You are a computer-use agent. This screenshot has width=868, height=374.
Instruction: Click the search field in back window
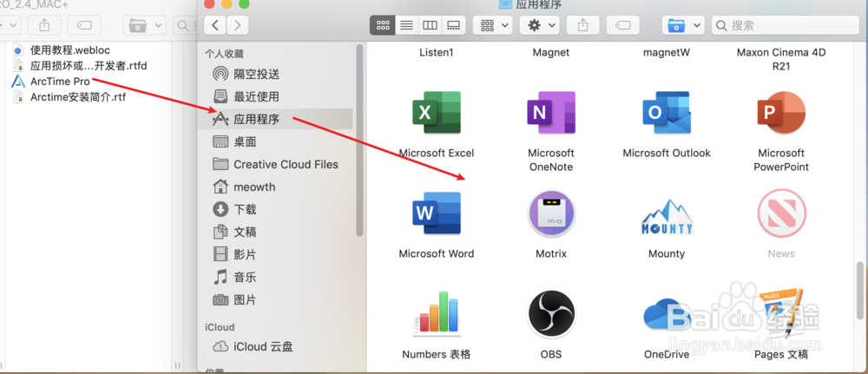184,25
